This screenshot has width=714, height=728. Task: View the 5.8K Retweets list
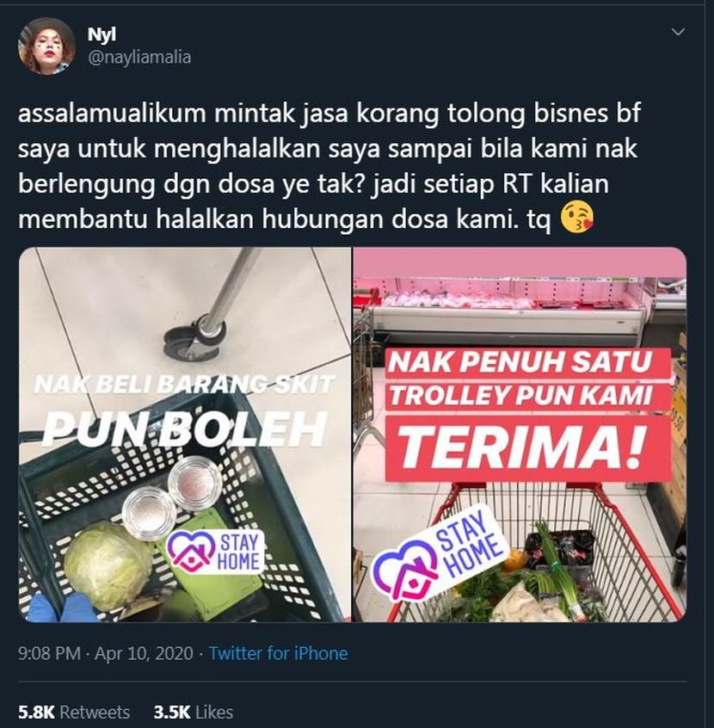click(x=74, y=713)
